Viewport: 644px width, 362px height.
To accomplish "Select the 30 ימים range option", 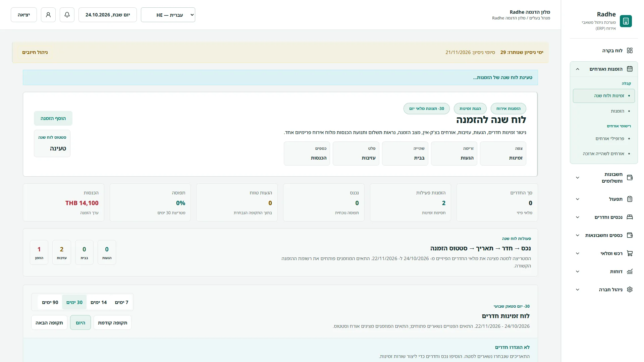I will [74, 302].
